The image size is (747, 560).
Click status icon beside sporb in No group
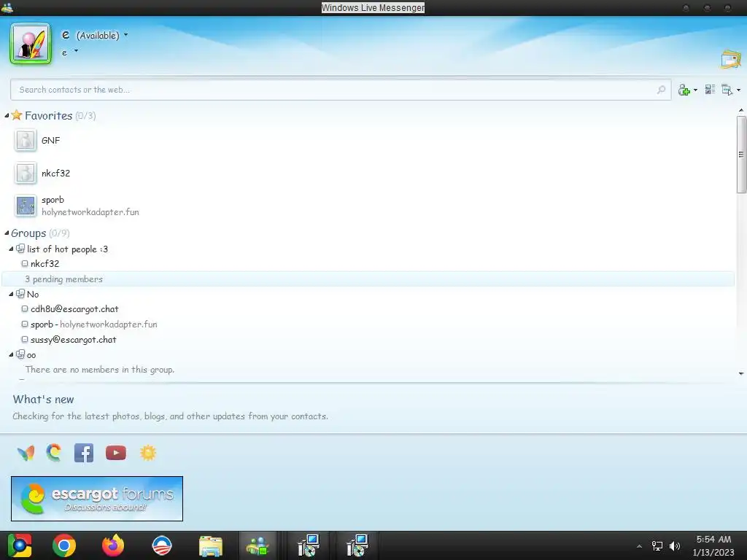tap(25, 324)
